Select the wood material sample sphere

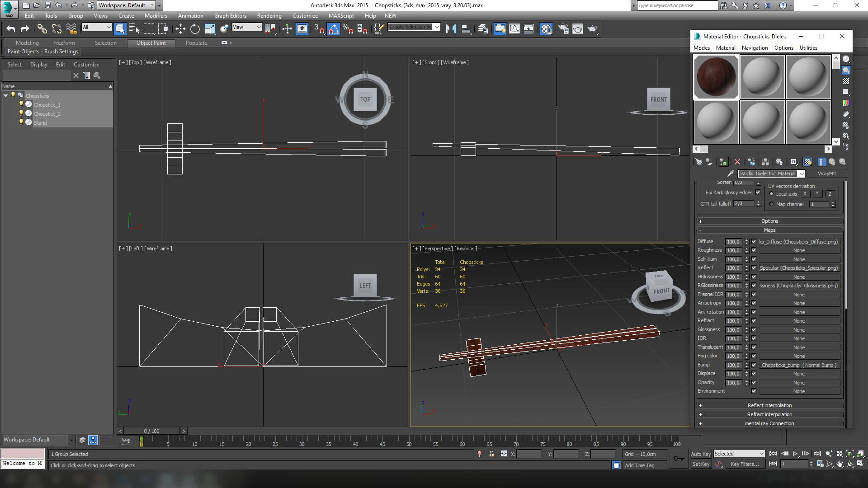pos(716,77)
